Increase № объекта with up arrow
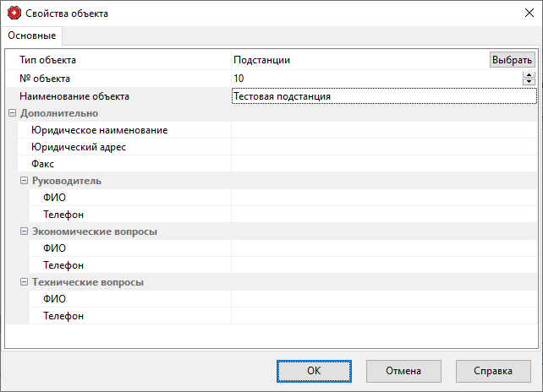The width and height of the screenshot is (543, 392). pyautogui.click(x=529, y=75)
